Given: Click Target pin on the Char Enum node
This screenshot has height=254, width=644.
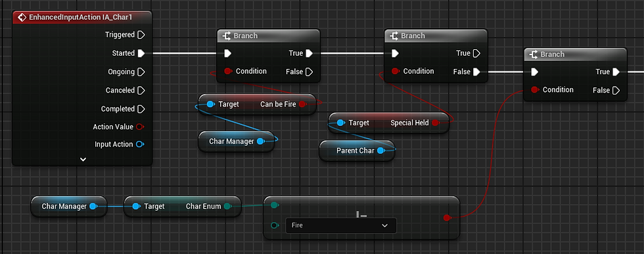Looking at the screenshot, I should pyautogui.click(x=136, y=206).
